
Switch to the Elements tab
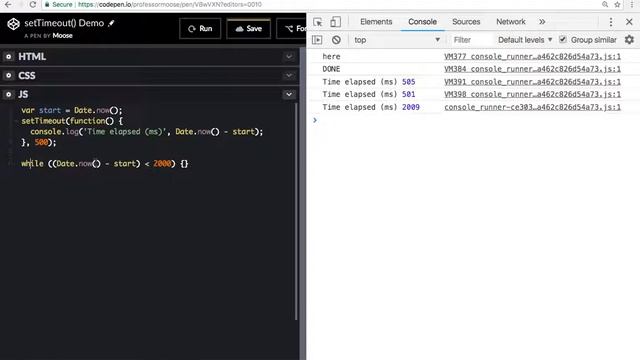coord(376,22)
